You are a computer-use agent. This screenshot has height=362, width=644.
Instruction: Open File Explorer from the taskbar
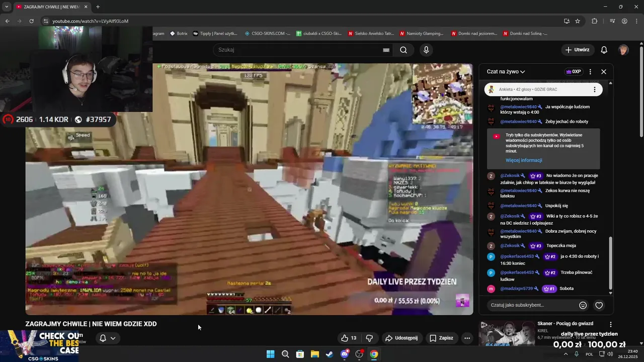tap(314, 354)
